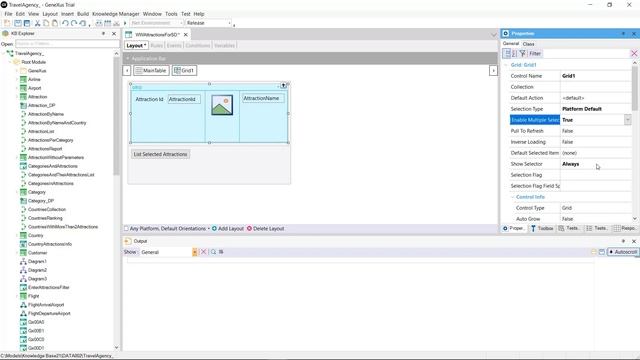This screenshot has width=640, height=360.
Task: Toggle Autoscroll in the Output panel
Action: 623,252
